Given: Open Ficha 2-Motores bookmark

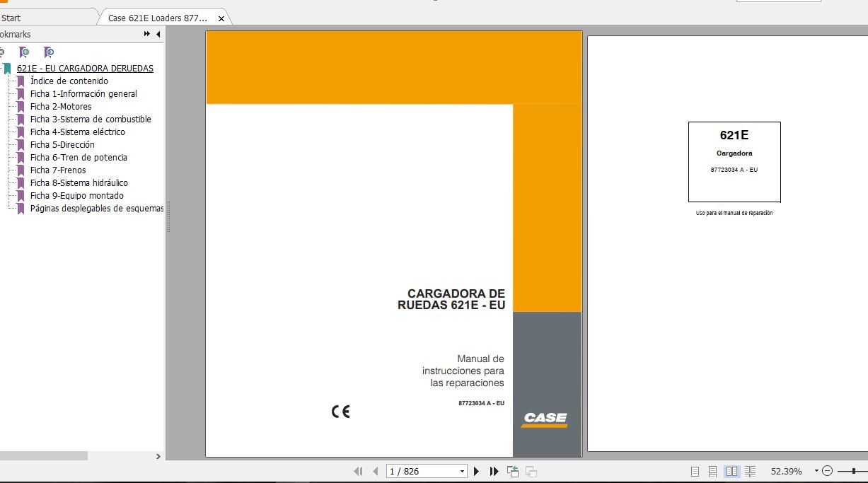Looking at the screenshot, I should [x=61, y=107].
